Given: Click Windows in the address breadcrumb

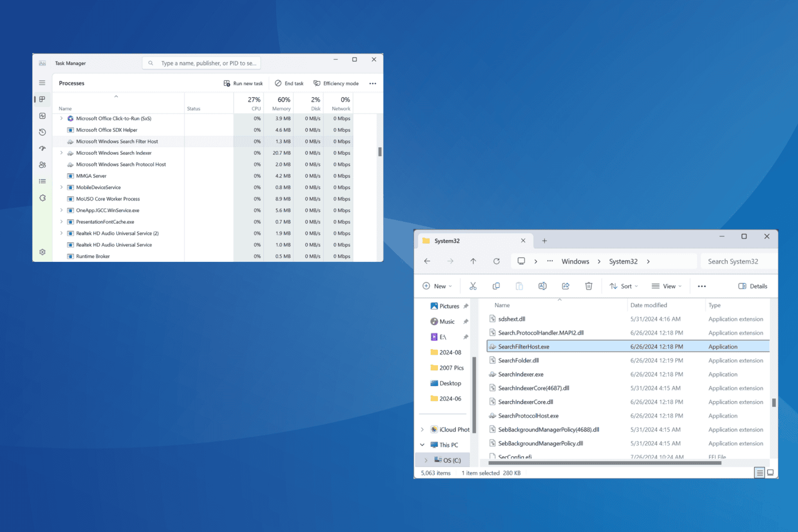Looking at the screenshot, I should (575, 261).
